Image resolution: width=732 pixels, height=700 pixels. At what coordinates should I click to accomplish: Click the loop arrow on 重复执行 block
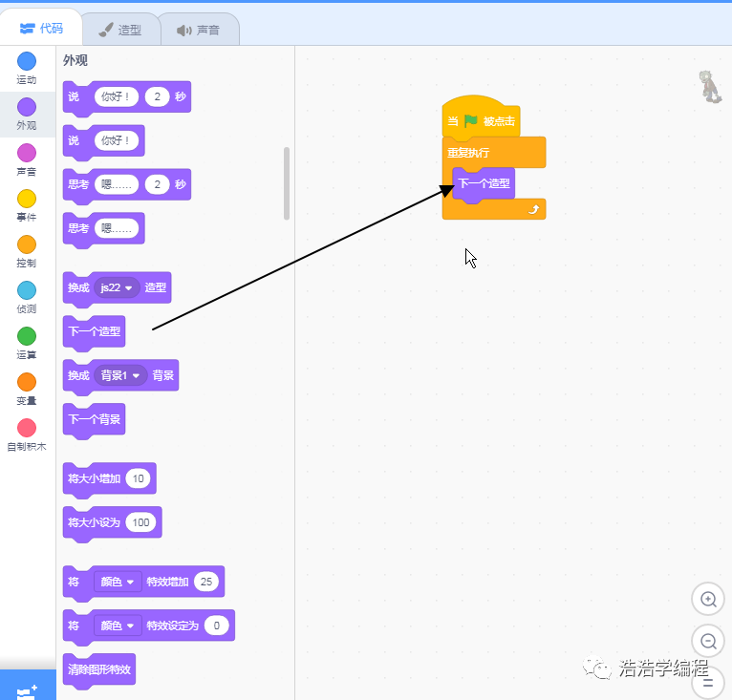533,209
